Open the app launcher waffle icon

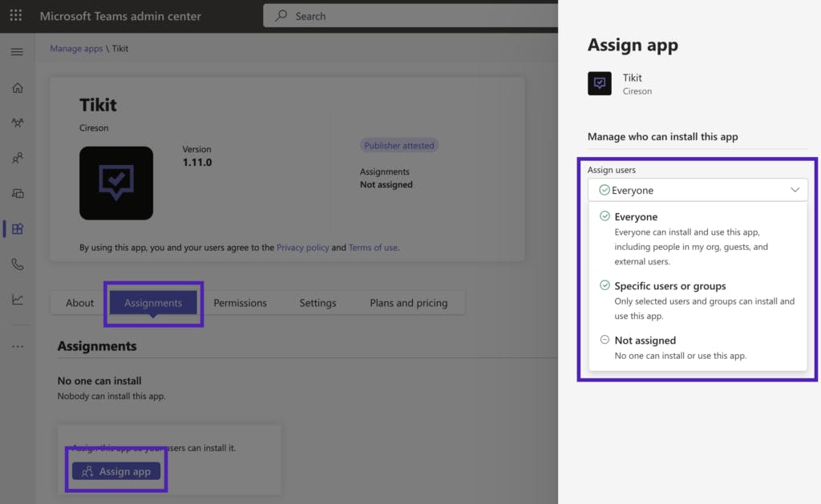(16, 16)
